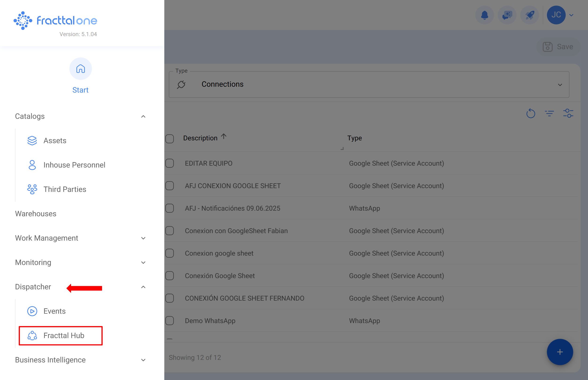Refresh the connections list
Image resolution: width=588 pixels, height=380 pixels.
click(x=531, y=113)
